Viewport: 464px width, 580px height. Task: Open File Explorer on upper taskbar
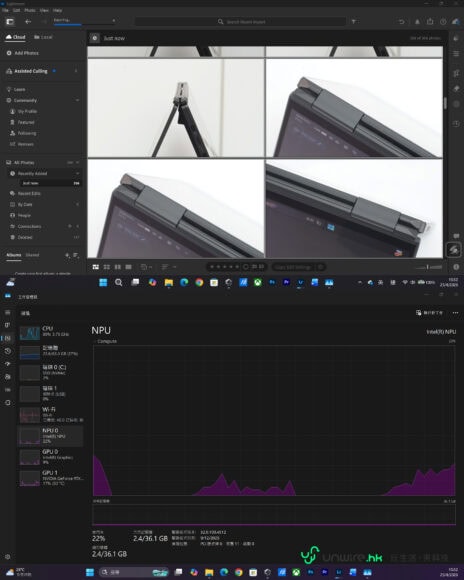(x=169, y=283)
